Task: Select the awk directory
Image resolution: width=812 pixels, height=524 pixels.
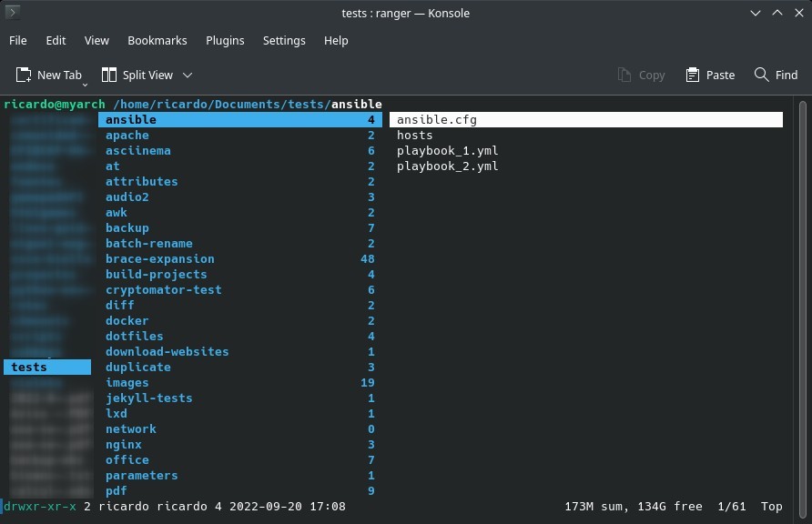Action: pyautogui.click(x=240, y=213)
